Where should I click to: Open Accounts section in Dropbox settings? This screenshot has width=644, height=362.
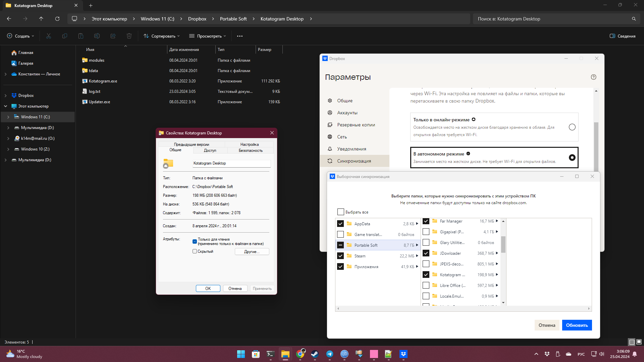tap(347, 113)
